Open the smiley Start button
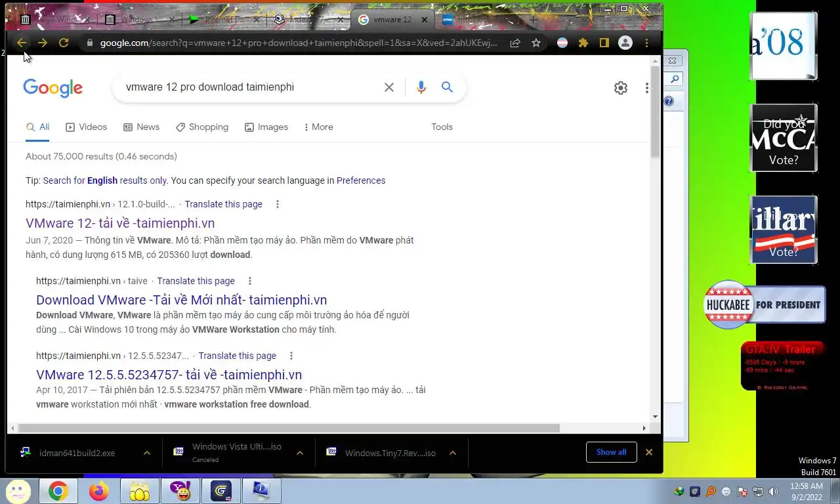The height and width of the screenshot is (504, 840). pos(18,491)
